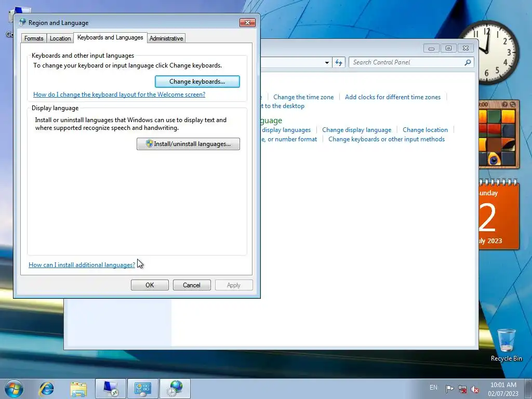Click the taskbar clock showing 10:01 AM

(503, 389)
